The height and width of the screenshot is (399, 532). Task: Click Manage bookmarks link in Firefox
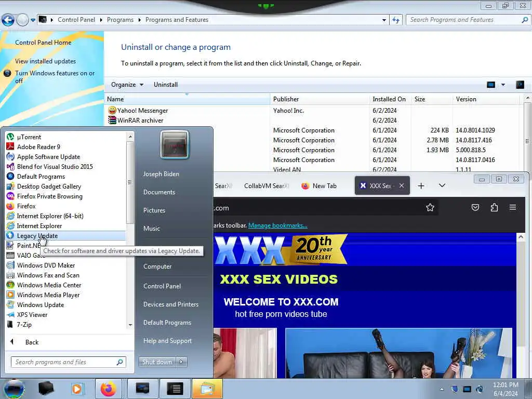pyautogui.click(x=278, y=225)
